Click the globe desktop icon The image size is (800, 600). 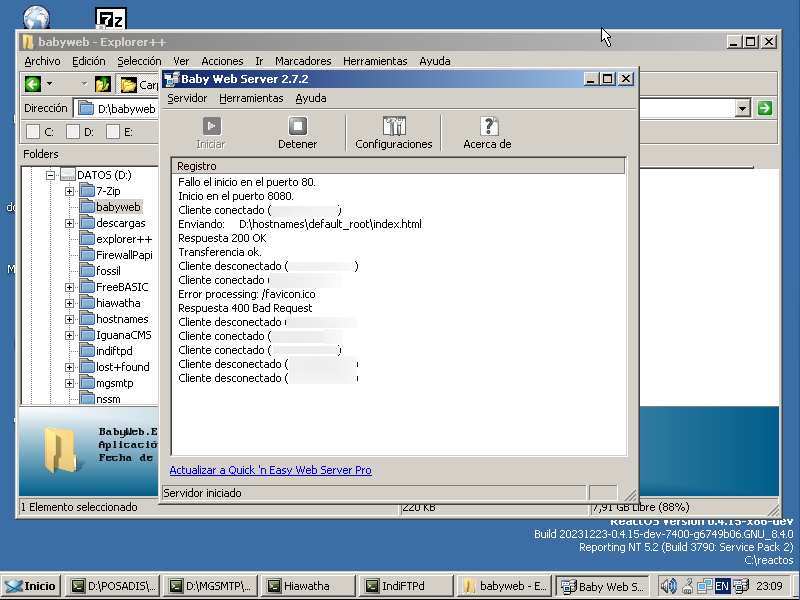pos(36,17)
